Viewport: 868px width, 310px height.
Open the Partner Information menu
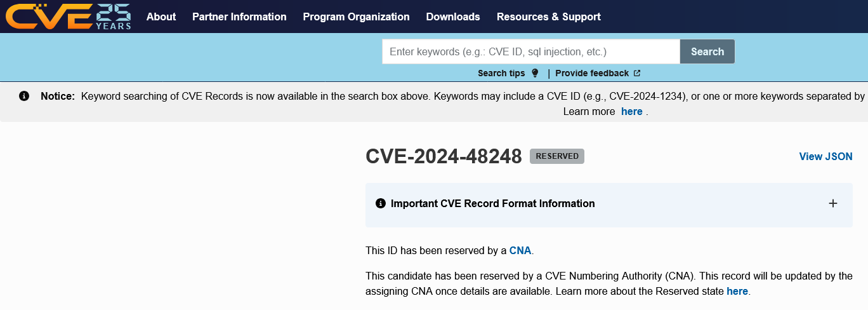[239, 17]
